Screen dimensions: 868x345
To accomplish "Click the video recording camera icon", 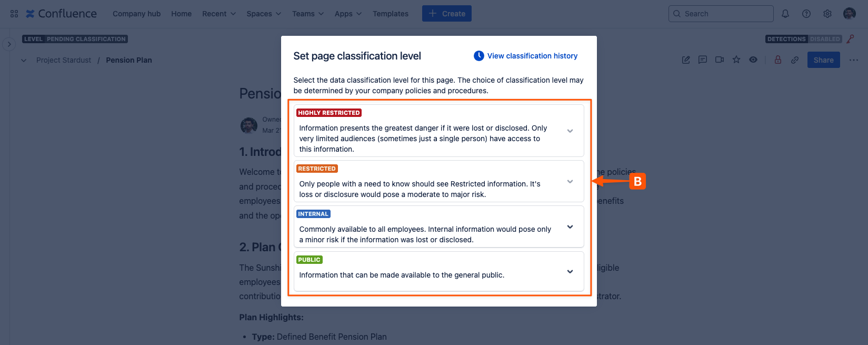I will point(720,60).
